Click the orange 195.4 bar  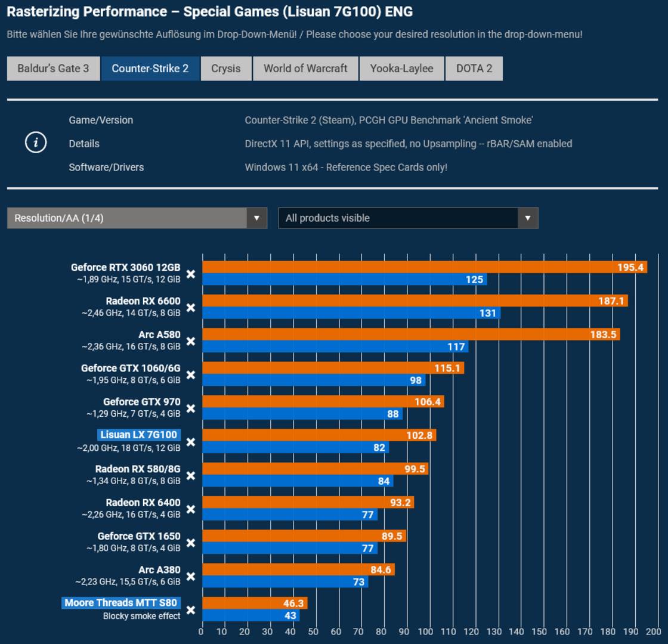click(x=425, y=267)
